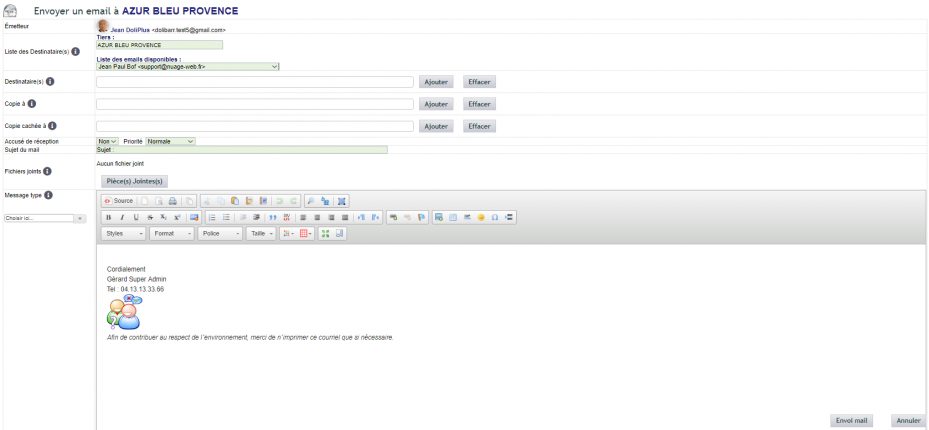
Task: Toggle Italic formatting
Action: 122,217
